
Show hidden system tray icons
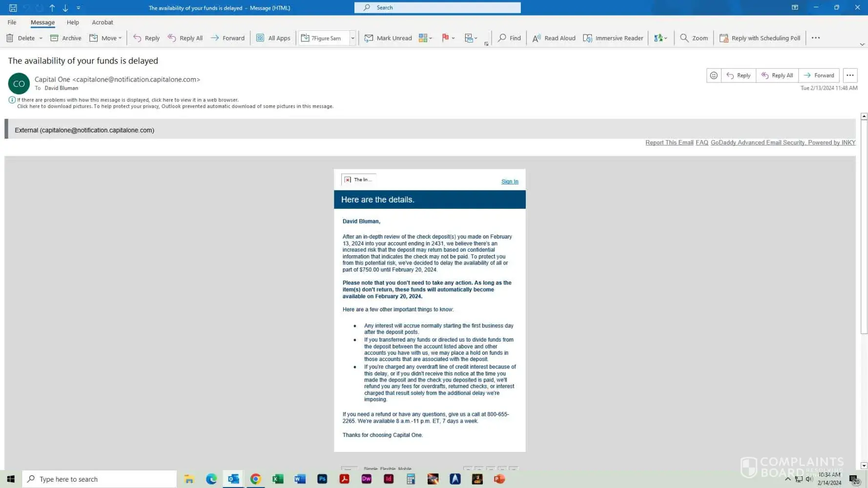pyautogui.click(x=787, y=479)
